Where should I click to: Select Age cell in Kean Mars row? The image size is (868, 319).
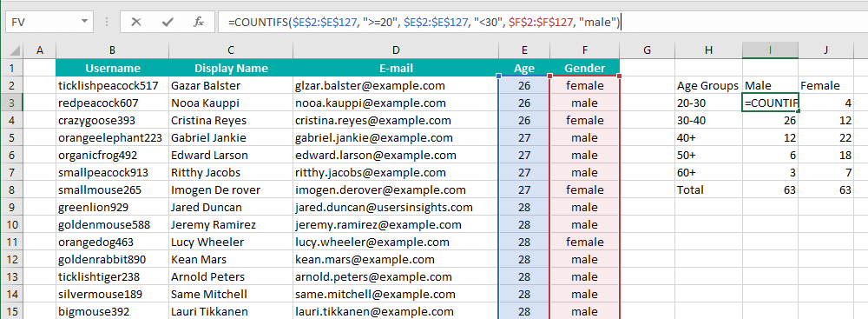pyautogui.click(x=524, y=259)
